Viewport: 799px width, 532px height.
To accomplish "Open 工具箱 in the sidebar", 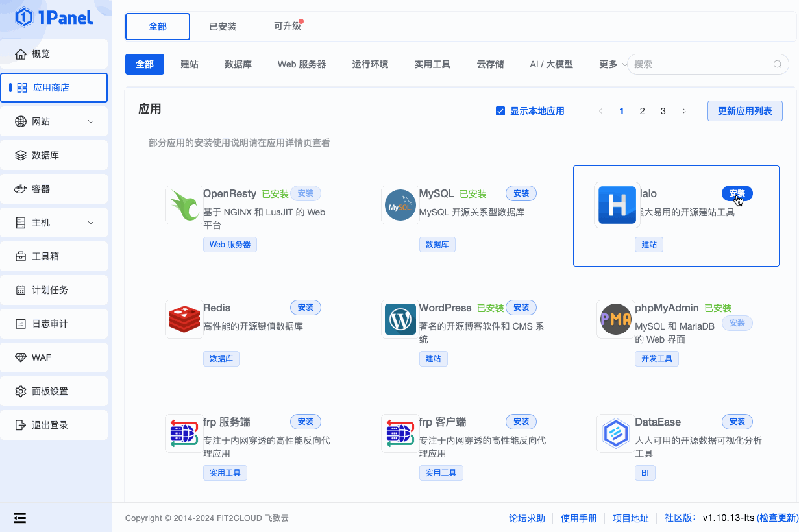I will 54,256.
